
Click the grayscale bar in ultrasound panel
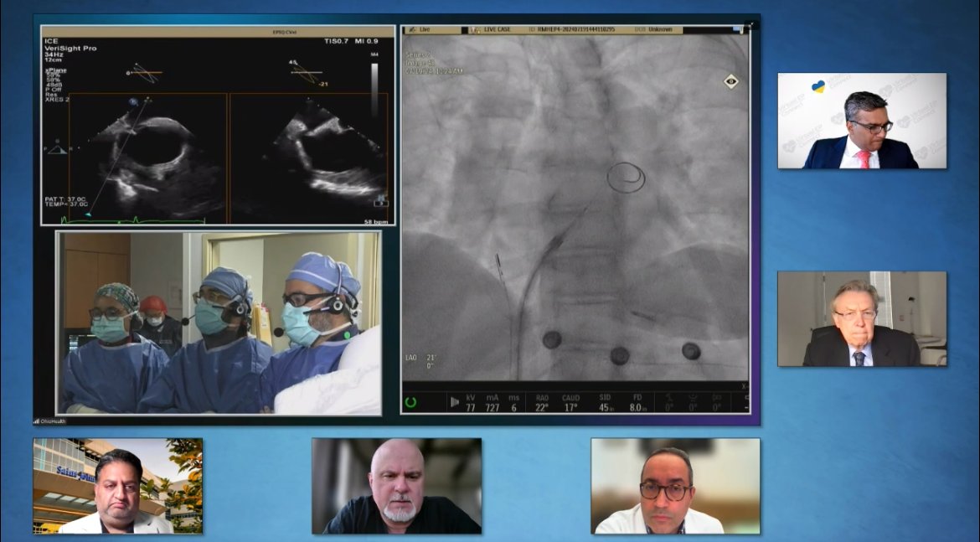coord(374,89)
